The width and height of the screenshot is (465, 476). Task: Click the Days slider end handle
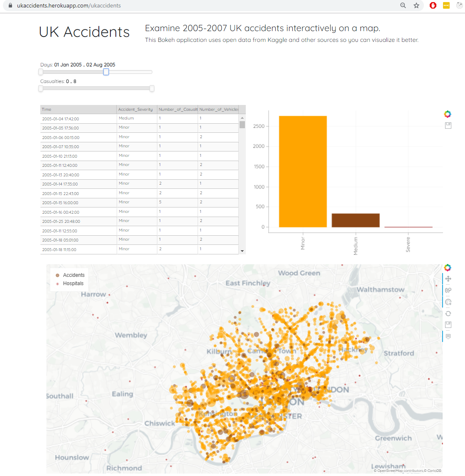[x=106, y=72]
